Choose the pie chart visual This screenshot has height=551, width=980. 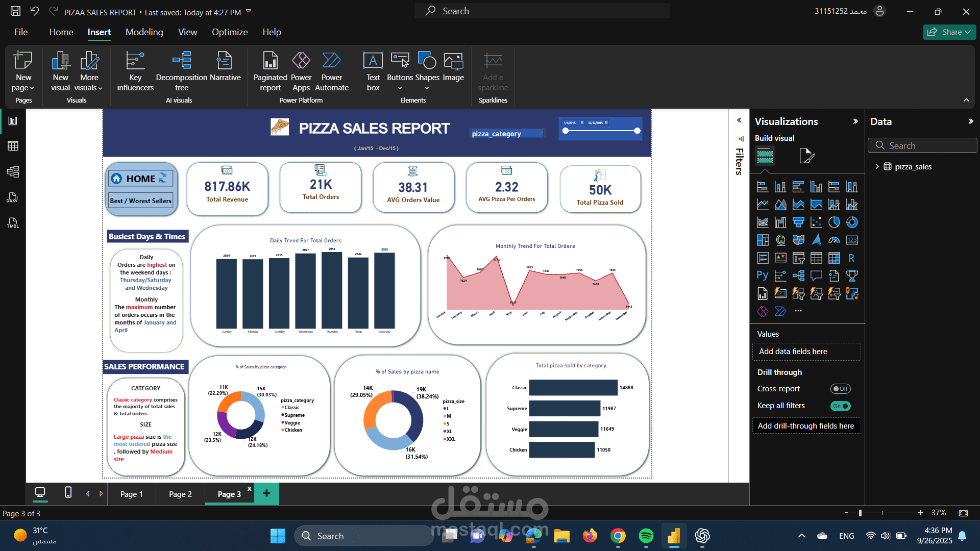pyautogui.click(x=834, y=222)
